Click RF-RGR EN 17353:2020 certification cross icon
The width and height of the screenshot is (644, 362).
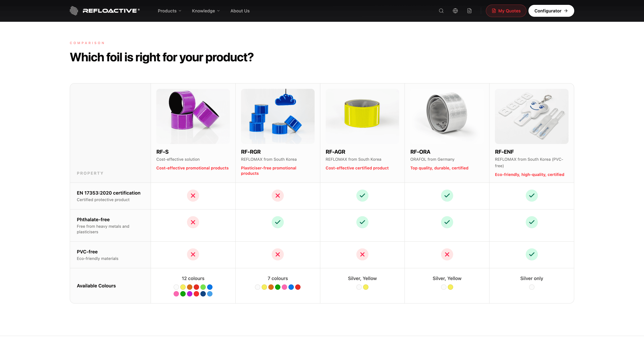pos(278,196)
